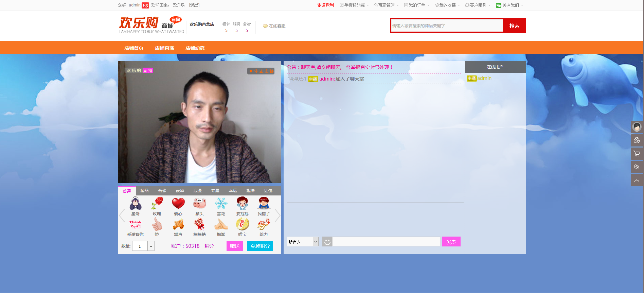
Task: Select the 感谢有你 Thank You gift
Action: click(136, 224)
